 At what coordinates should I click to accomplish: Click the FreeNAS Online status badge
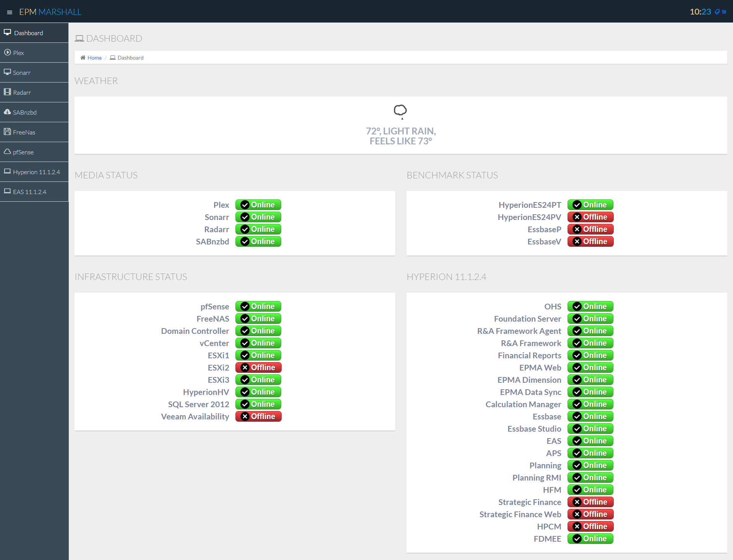tap(258, 319)
